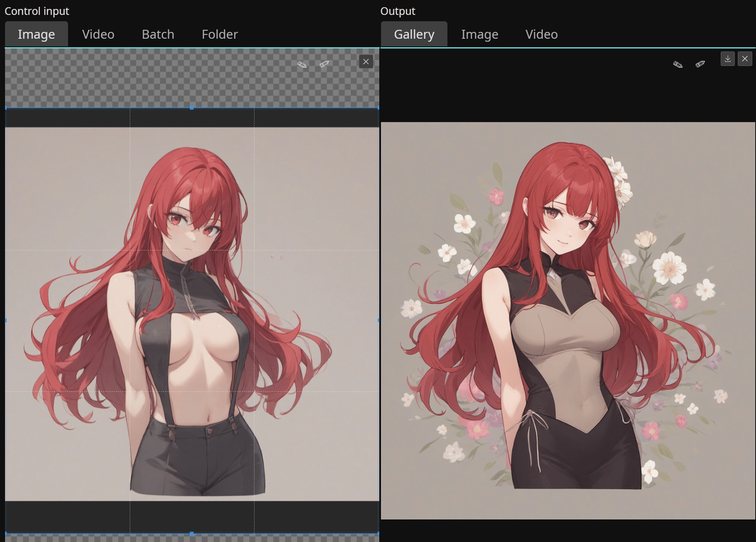Select the second pencil icon in the output panel
The height and width of the screenshot is (542, 756).
coord(699,64)
